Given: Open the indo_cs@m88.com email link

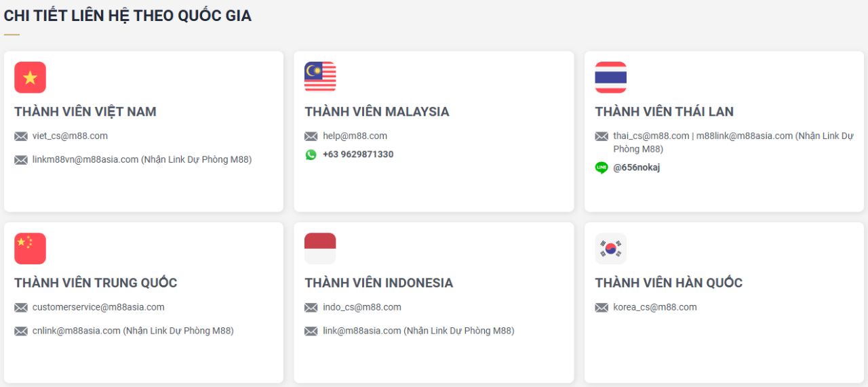Looking at the screenshot, I should coord(362,307).
